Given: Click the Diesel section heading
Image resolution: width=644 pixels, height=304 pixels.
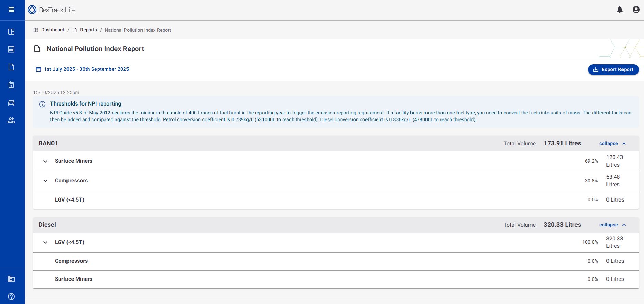Looking at the screenshot, I should point(47,225).
